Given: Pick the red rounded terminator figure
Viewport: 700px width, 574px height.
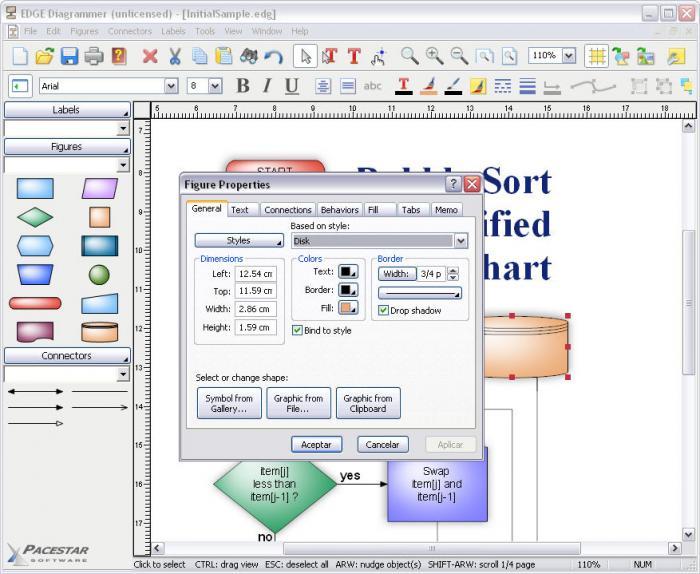Looking at the screenshot, I should [35, 304].
